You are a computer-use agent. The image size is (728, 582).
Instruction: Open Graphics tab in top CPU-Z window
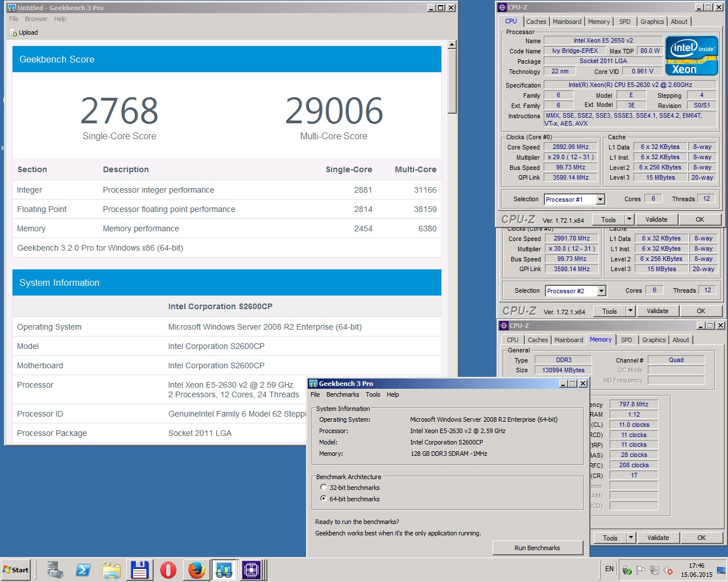(652, 22)
